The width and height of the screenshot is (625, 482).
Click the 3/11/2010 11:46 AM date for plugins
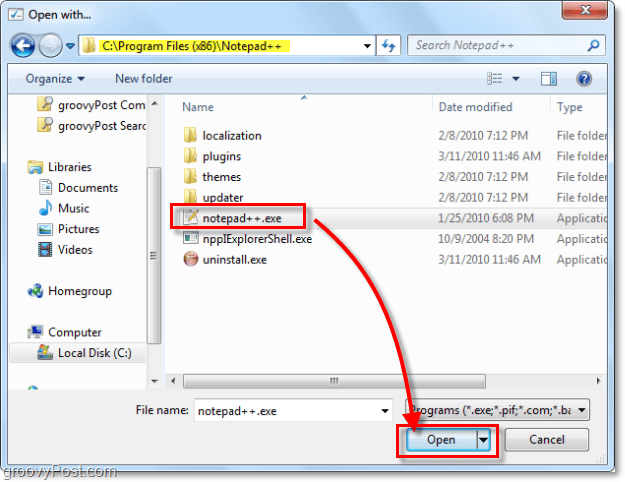(489, 156)
